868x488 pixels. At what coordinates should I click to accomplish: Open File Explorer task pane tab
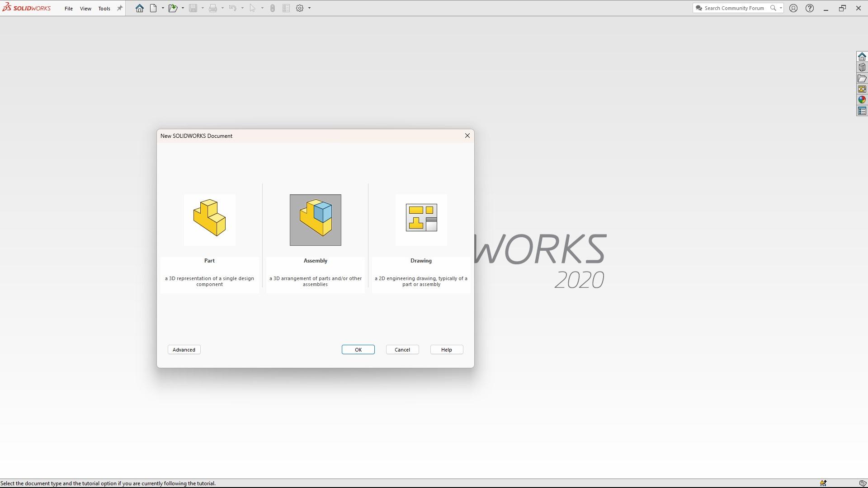[x=862, y=78]
